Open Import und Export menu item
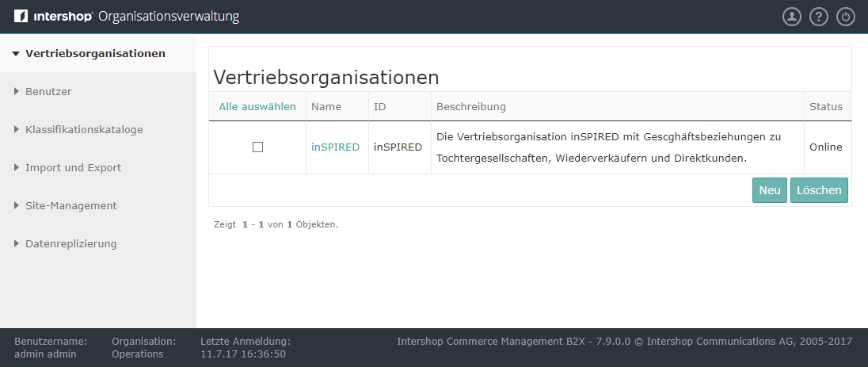 point(73,167)
